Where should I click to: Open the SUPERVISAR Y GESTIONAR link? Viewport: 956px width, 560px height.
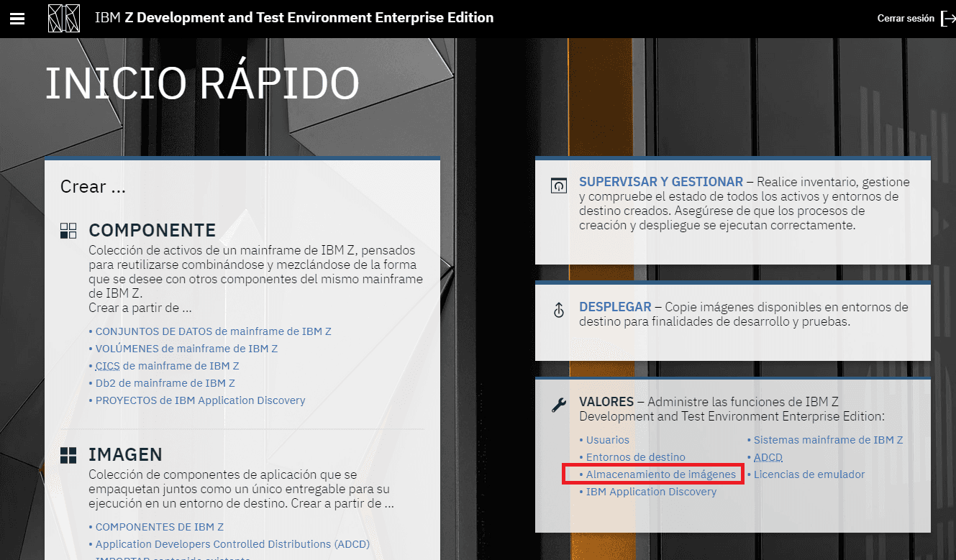tap(660, 182)
